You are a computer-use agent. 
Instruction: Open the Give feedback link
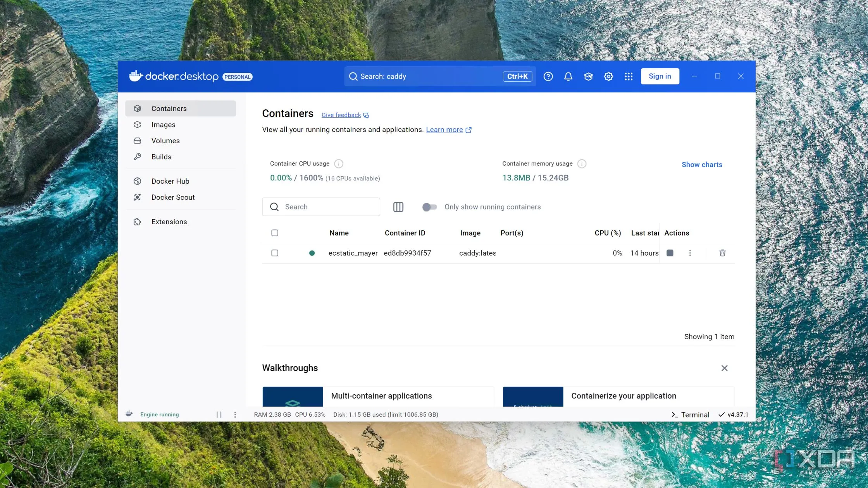point(341,115)
